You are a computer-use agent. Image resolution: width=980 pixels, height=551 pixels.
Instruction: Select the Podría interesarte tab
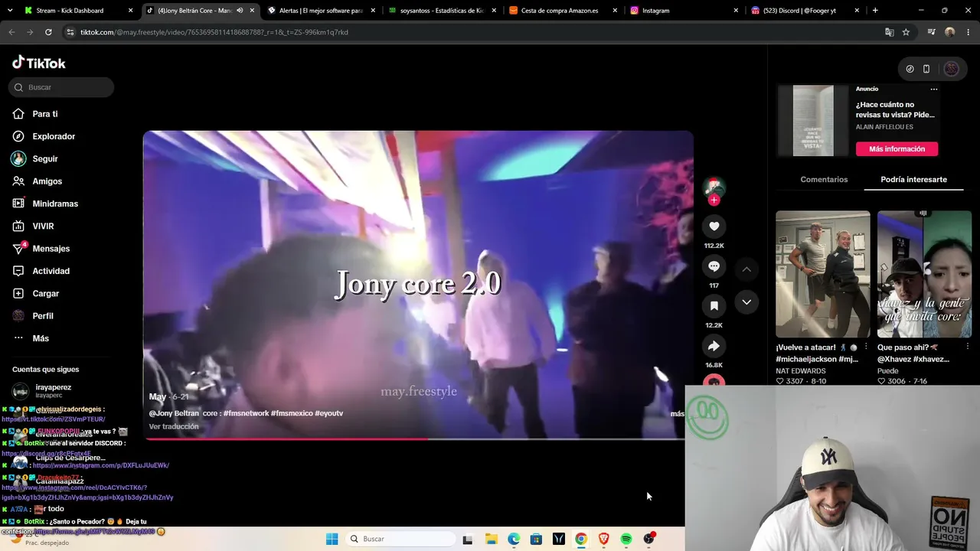click(913, 180)
